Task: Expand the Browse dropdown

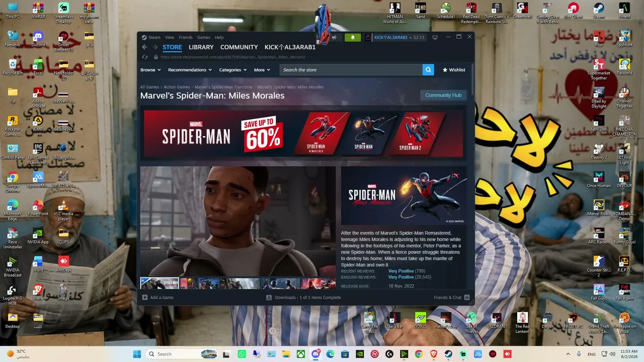Action: coord(150,70)
